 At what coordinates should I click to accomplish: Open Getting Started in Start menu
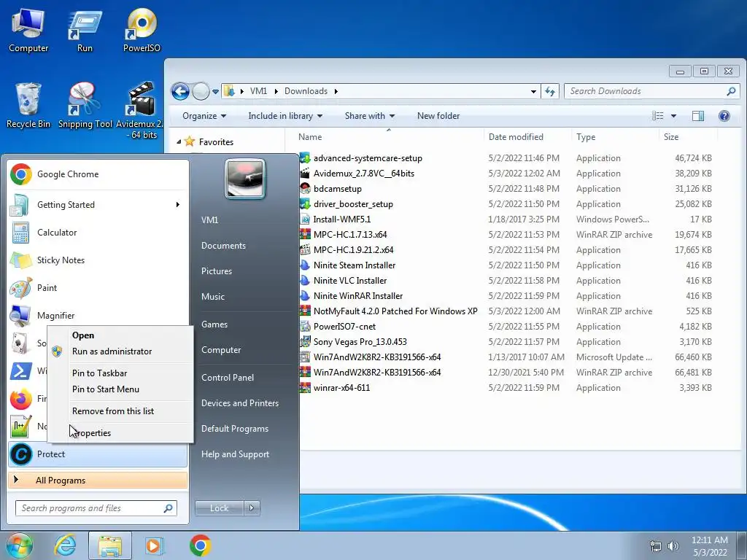(98, 205)
